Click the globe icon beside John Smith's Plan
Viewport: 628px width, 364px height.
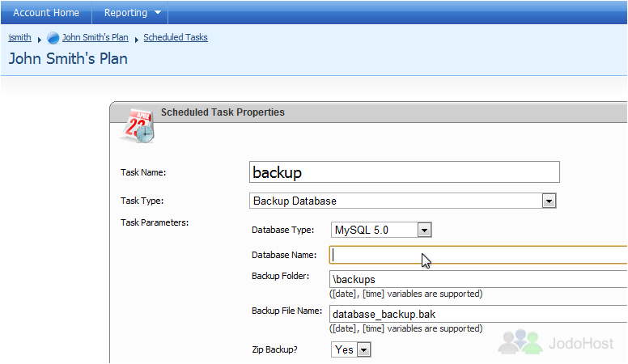click(53, 38)
